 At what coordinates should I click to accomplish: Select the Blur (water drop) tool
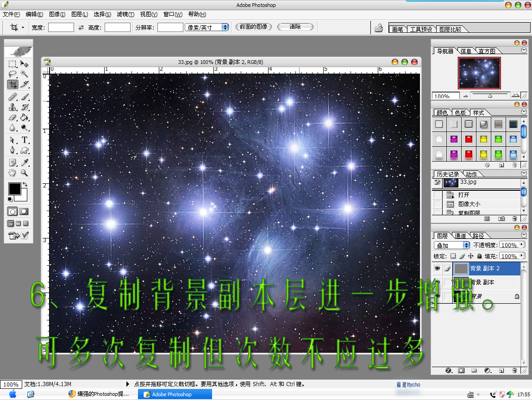pos(13,128)
